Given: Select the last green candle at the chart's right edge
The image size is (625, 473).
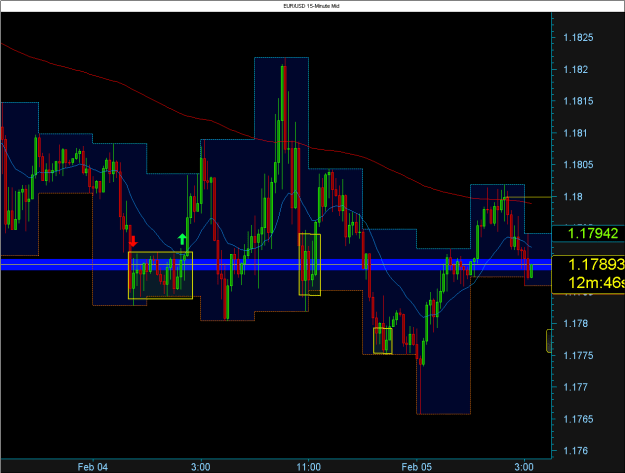Looking at the screenshot, I should (x=532, y=271).
